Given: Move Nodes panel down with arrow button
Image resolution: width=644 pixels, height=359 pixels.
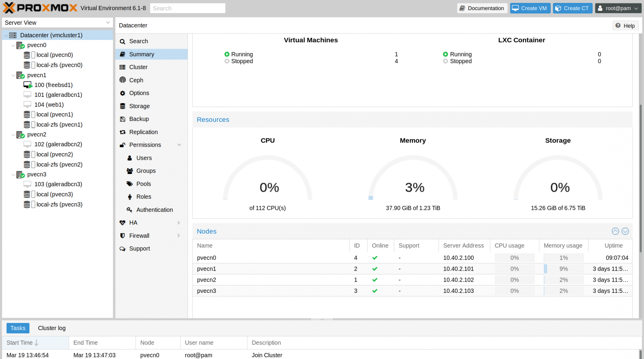Looking at the screenshot, I should click(625, 231).
